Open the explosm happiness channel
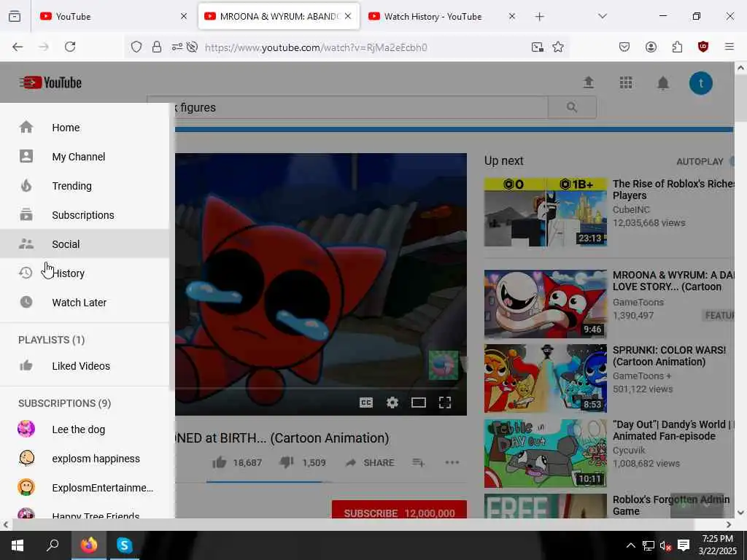 coord(85,459)
